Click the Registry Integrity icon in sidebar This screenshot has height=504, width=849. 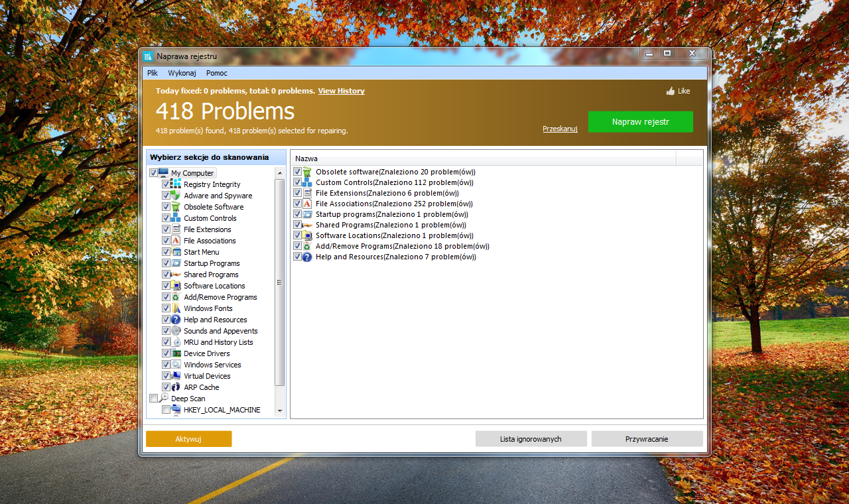pyautogui.click(x=176, y=184)
